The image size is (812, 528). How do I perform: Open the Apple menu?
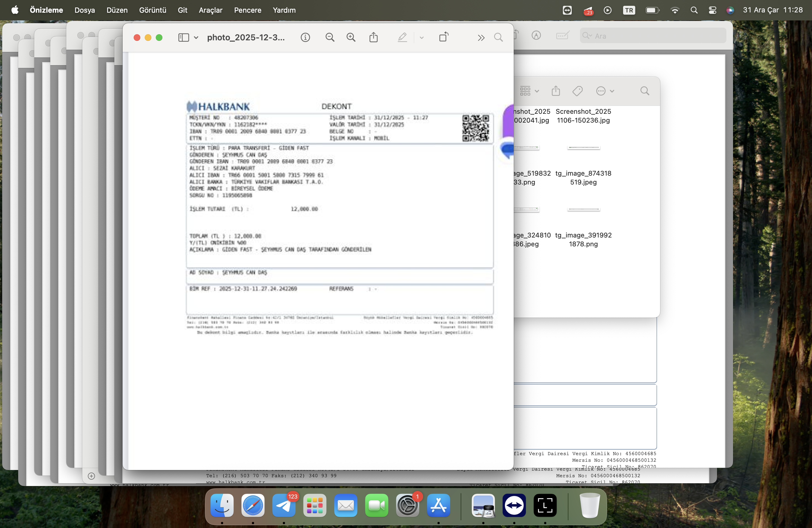15,10
